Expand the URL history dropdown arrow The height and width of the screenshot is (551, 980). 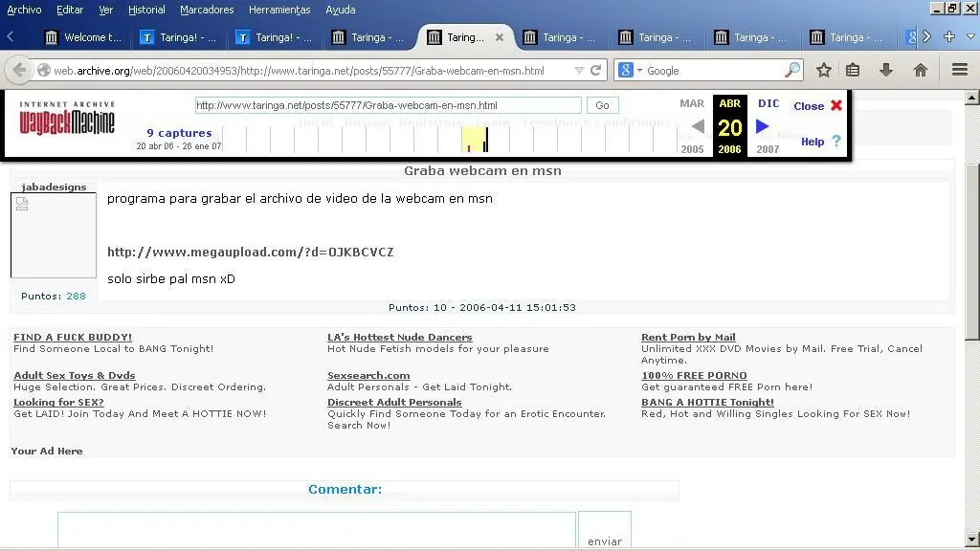coord(578,70)
